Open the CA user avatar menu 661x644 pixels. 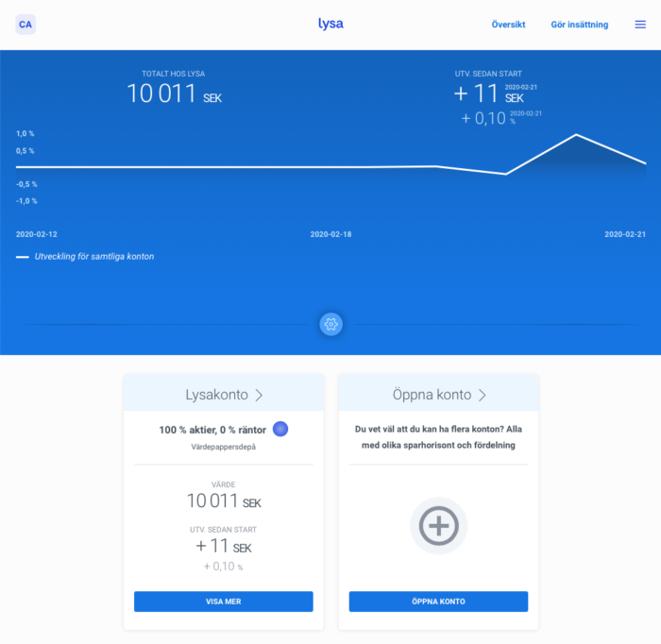(x=25, y=25)
